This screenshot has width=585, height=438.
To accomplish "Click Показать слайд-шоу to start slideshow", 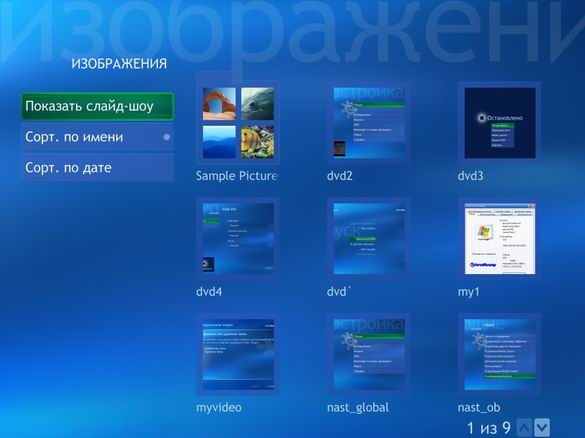I will (x=98, y=106).
